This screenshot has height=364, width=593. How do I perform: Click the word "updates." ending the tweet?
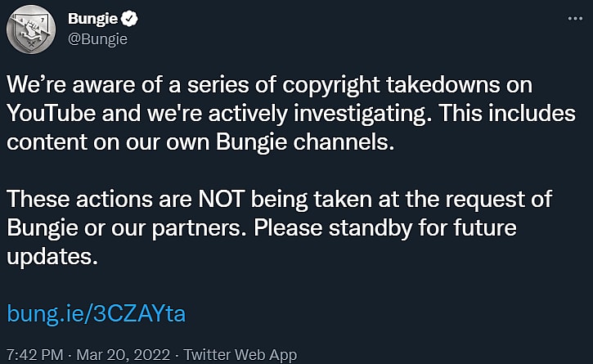[52, 254]
